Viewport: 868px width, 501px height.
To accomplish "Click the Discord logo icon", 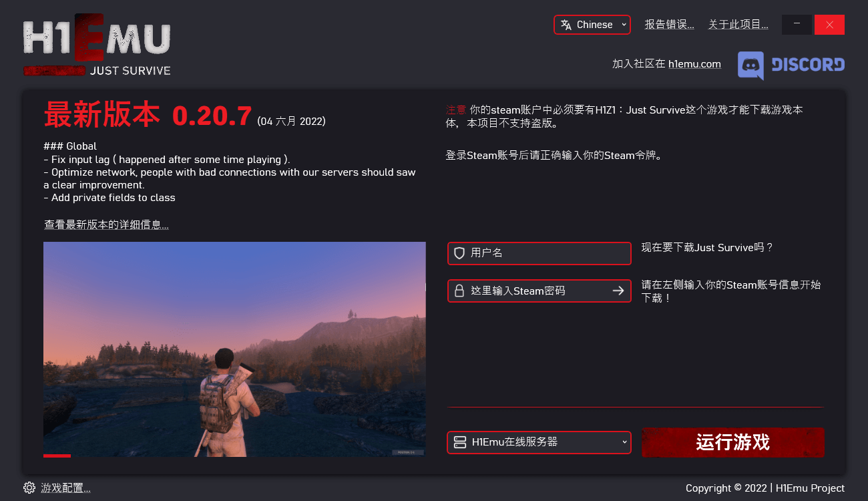I will (x=750, y=66).
